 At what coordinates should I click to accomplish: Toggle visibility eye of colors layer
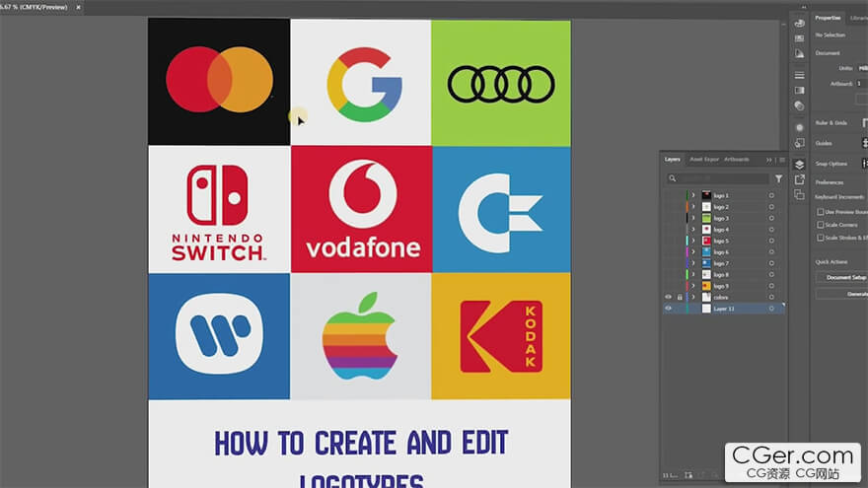[x=668, y=297]
